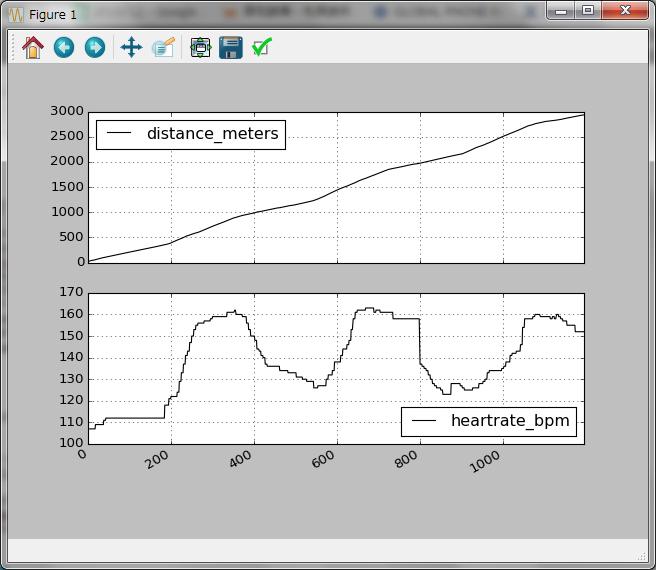Click the window's bottom-right size grip

click(x=642, y=556)
